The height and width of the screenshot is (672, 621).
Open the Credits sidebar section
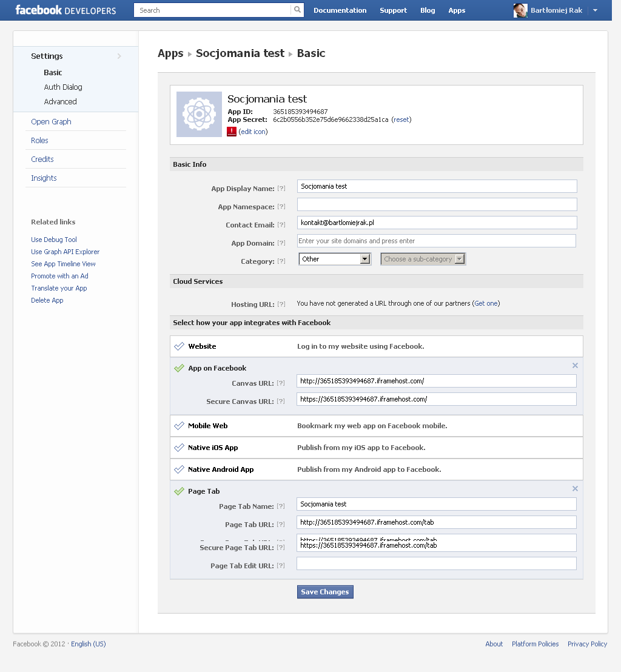tap(42, 160)
